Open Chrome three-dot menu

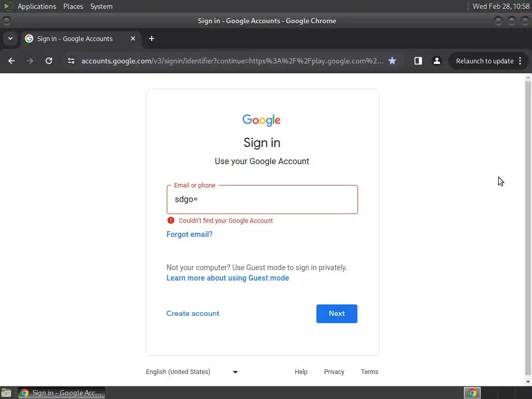520,61
